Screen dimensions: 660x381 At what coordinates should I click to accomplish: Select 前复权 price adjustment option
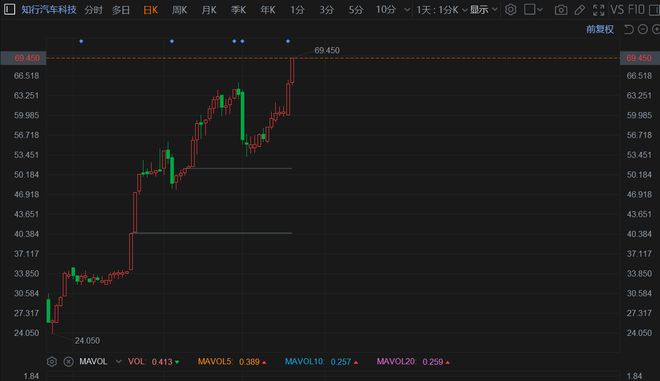click(600, 29)
